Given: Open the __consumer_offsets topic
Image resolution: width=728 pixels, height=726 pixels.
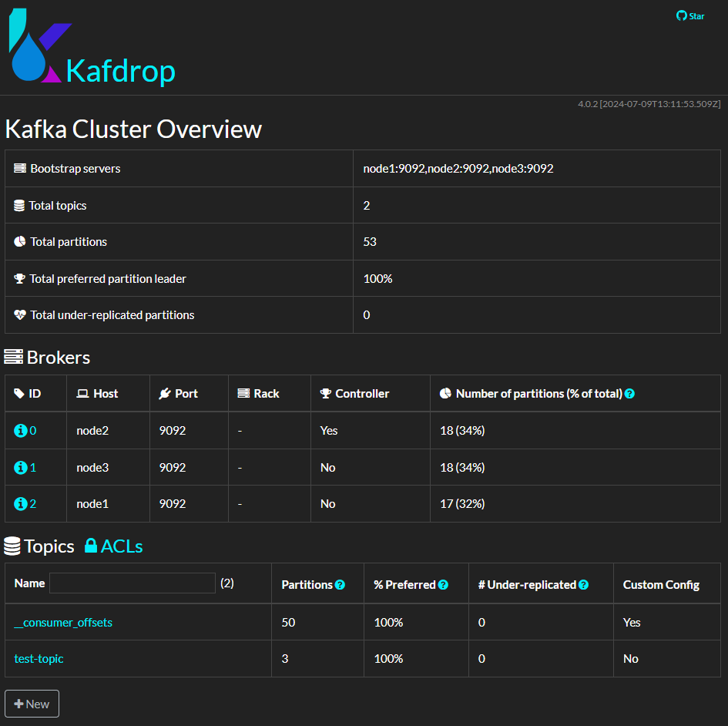Looking at the screenshot, I should pyautogui.click(x=63, y=623).
